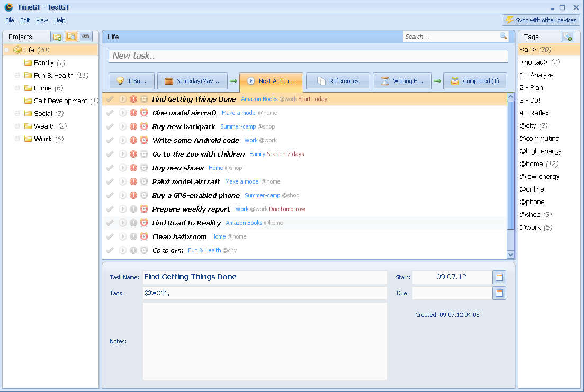Collapse the Life root project

[x=7, y=50]
